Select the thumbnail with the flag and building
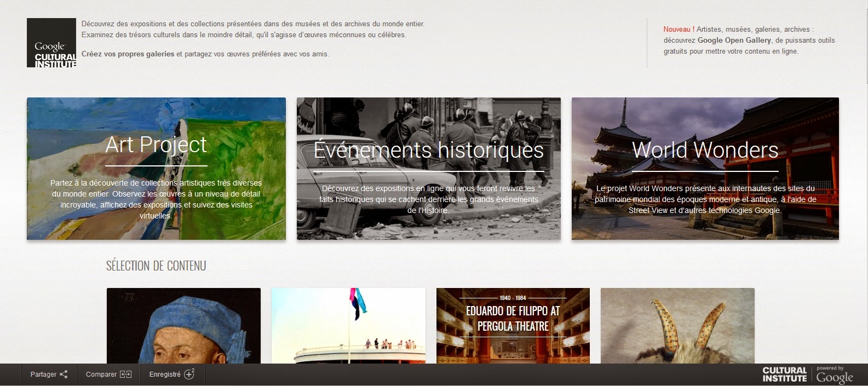The width and height of the screenshot is (868, 386). pos(348,326)
